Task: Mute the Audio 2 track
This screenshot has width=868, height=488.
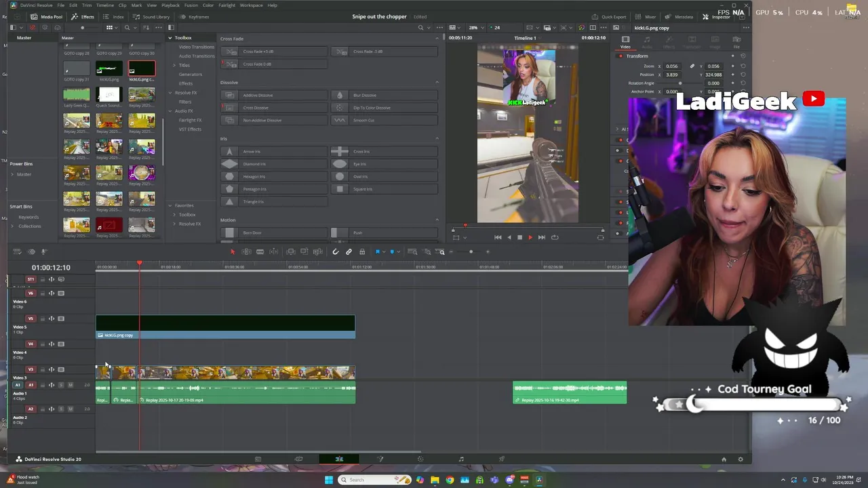Action: [70, 409]
